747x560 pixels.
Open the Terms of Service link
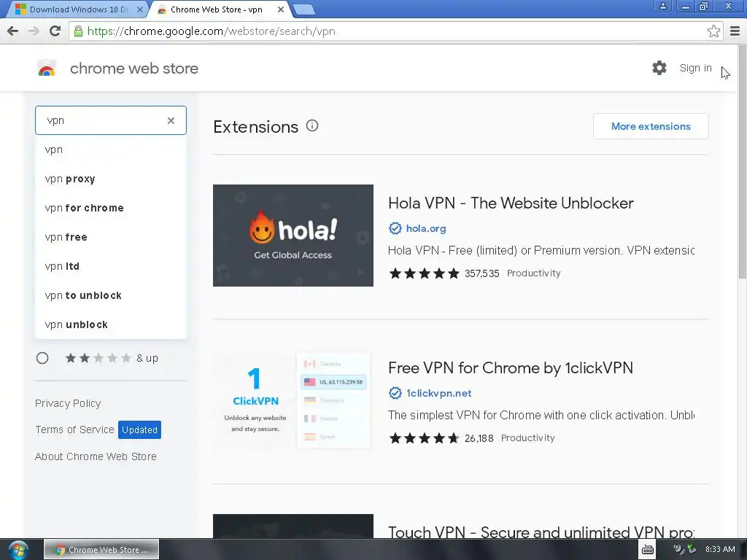(x=75, y=429)
